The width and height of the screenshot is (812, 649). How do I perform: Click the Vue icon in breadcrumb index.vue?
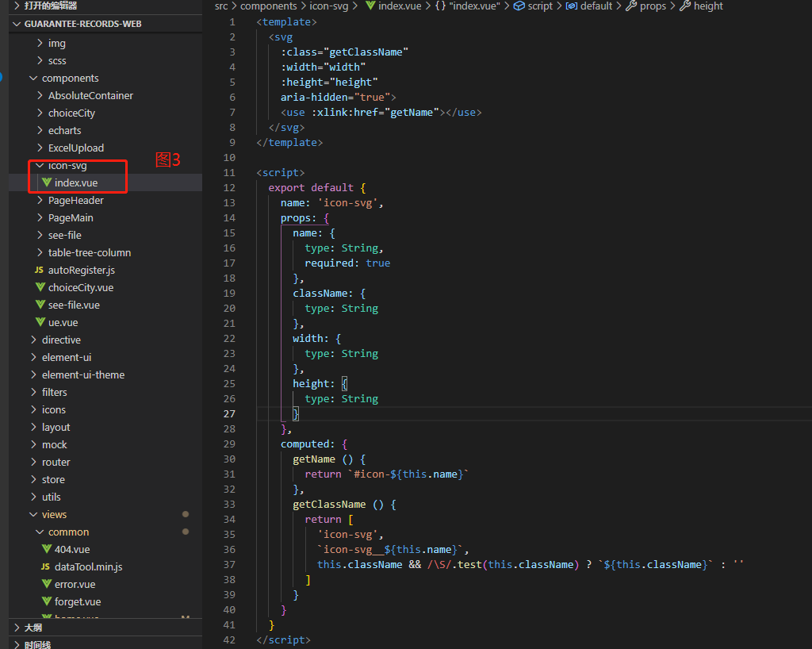(x=370, y=6)
